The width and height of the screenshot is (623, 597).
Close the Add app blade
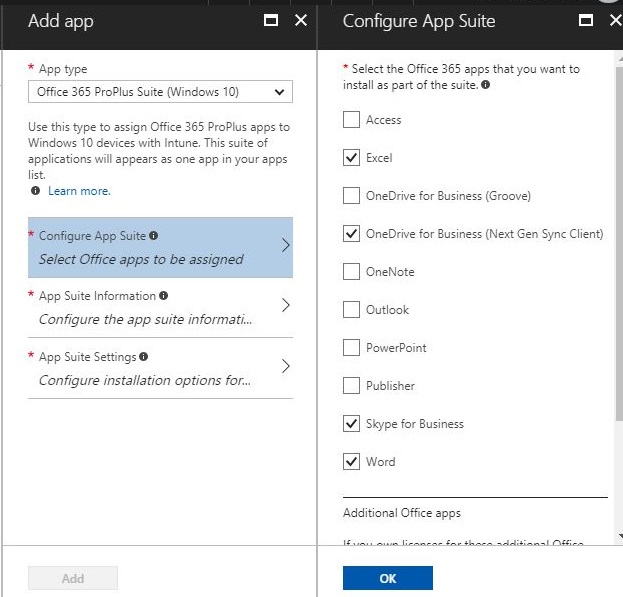[301, 20]
